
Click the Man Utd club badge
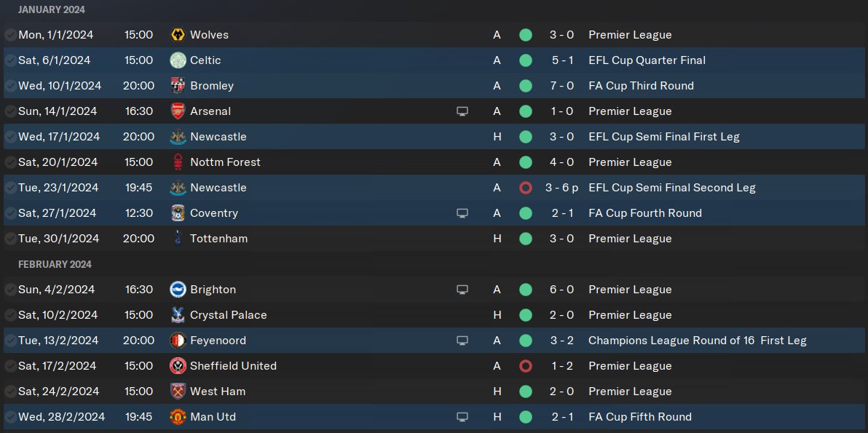[178, 417]
